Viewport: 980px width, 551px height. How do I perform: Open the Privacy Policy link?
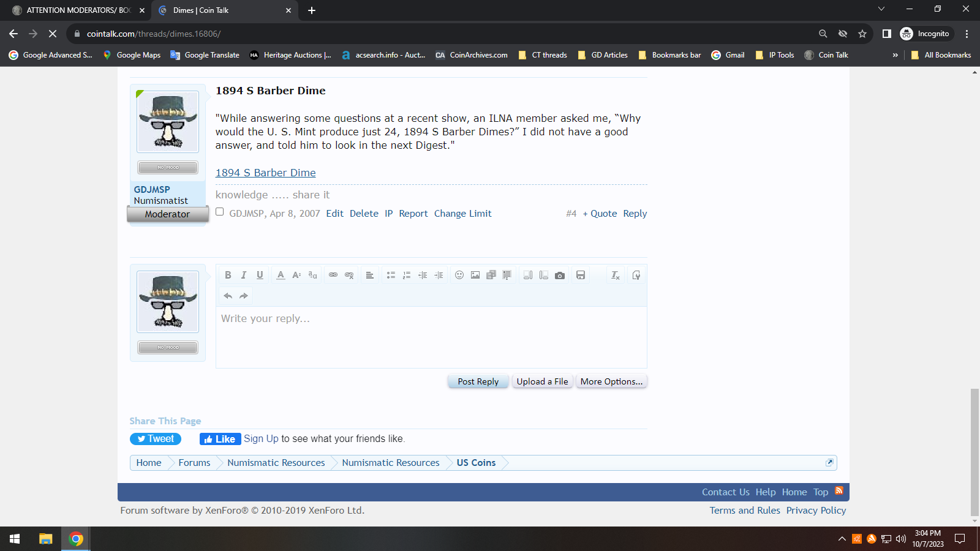[x=816, y=511]
